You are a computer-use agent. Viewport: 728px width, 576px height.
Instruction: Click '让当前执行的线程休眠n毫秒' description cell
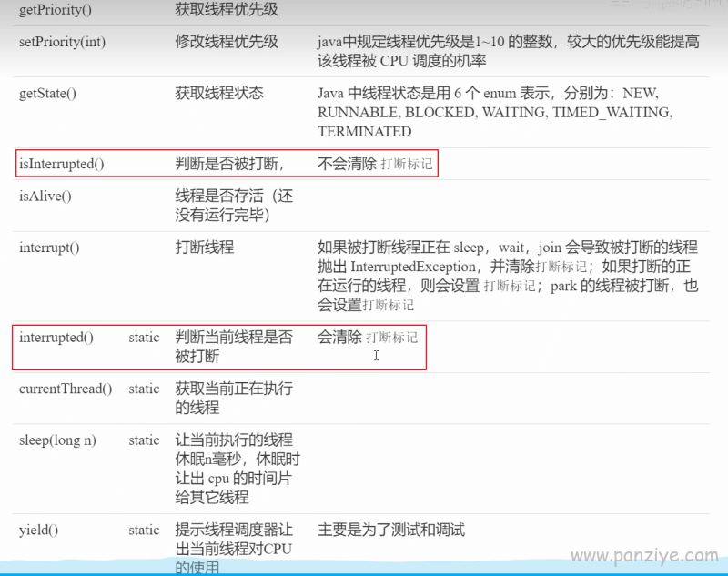point(238,469)
